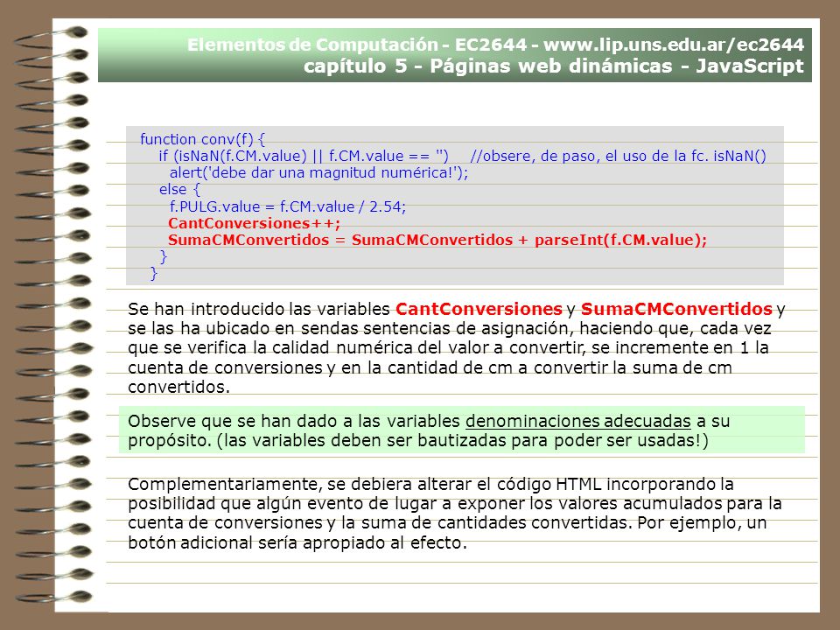This screenshot has width=840, height=630.
Task: Click red word 'CantConversiones' in the paragraph
Action: coord(479,309)
